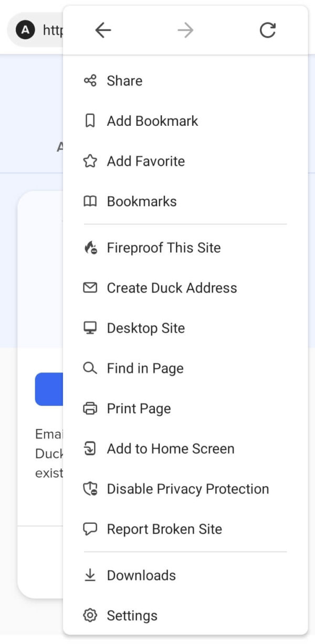Reload the page with refresh arrow
This screenshot has width=315, height=644.
tap(268, 30)
